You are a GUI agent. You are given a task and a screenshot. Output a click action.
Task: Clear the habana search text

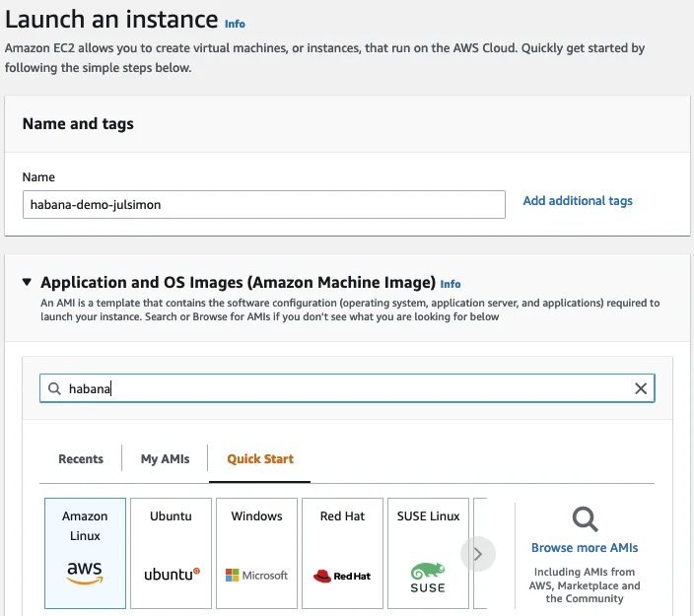641,388
